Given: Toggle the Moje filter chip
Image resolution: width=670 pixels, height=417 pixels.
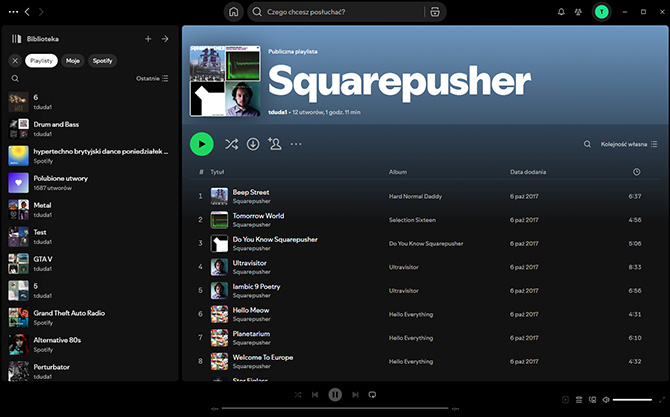Looking at the screenshot, I should pyautogui.click(x=73, y=61).
